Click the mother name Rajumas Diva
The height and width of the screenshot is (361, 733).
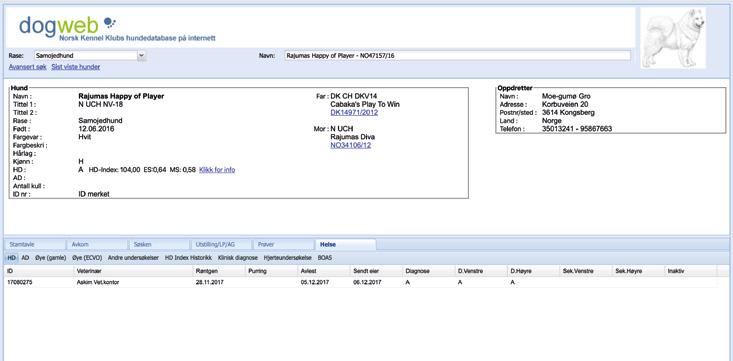tap(352, 137)
